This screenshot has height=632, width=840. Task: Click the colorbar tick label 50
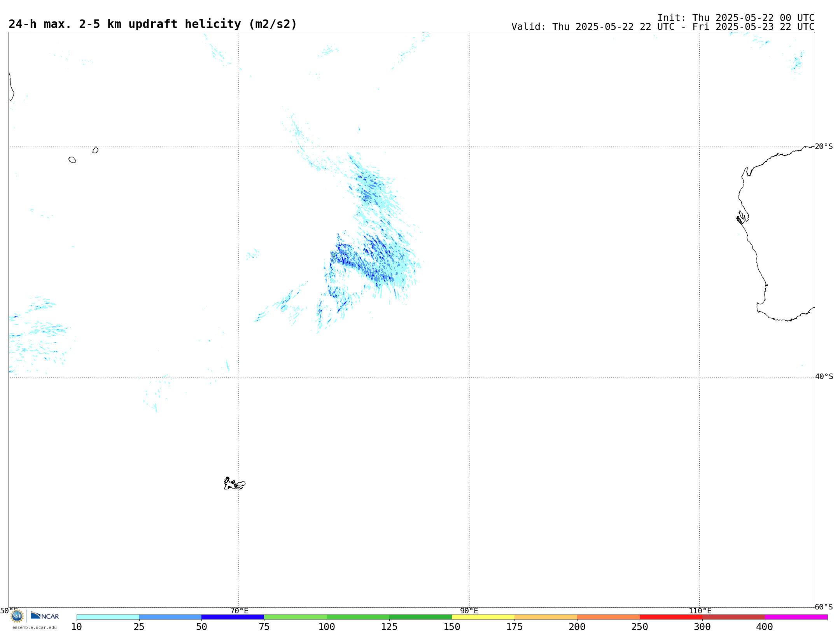(202, 627)
